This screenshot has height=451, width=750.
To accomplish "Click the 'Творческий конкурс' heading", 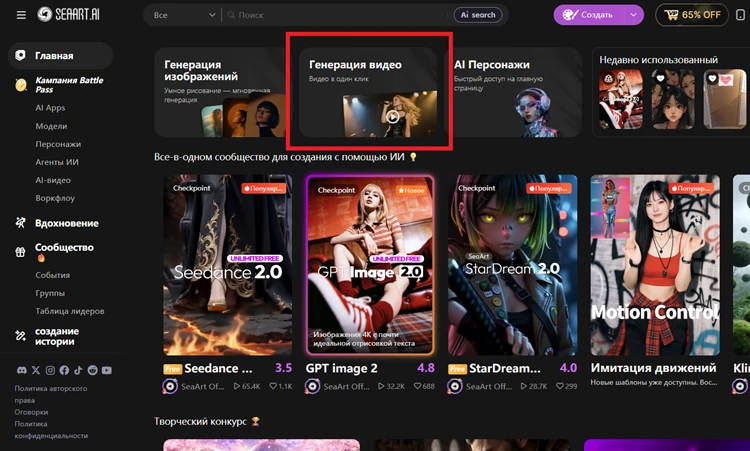I will pos(200,421).
